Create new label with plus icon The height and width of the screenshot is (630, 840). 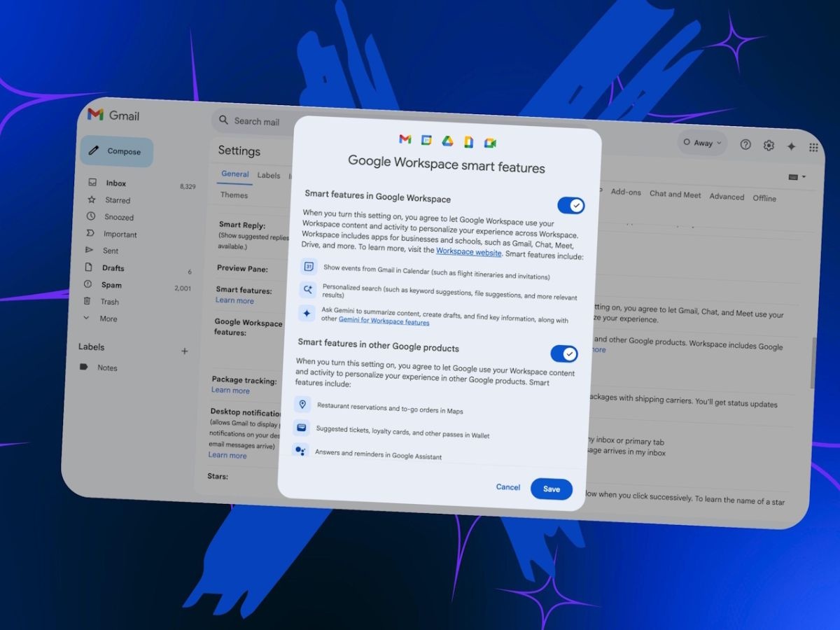[185, 351]
